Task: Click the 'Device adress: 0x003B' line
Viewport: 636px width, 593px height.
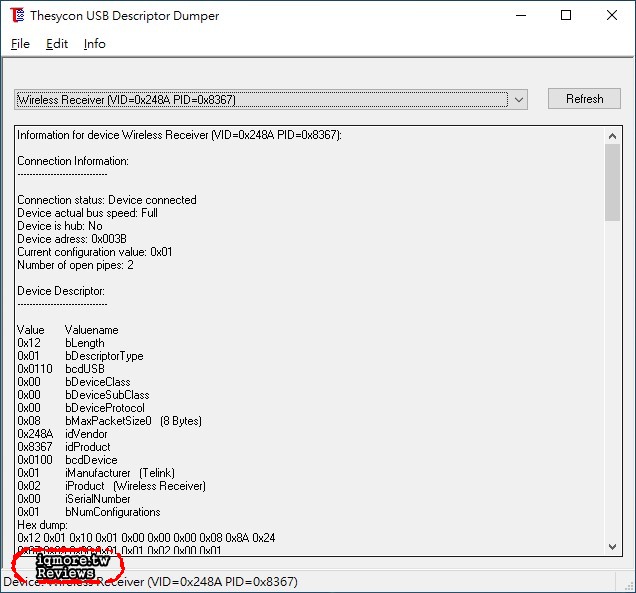Action: coord(72,239)
